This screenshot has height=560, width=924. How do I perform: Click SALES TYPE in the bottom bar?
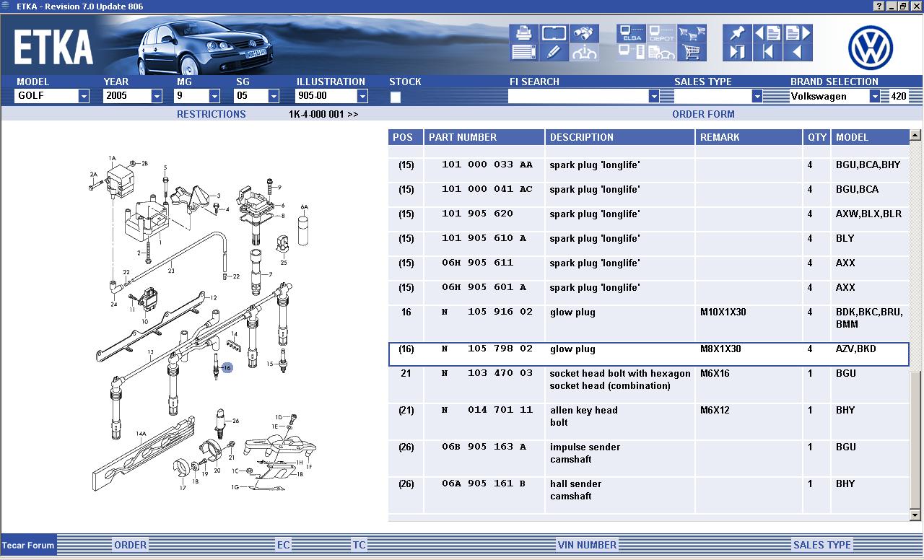(x=821, y=545)
